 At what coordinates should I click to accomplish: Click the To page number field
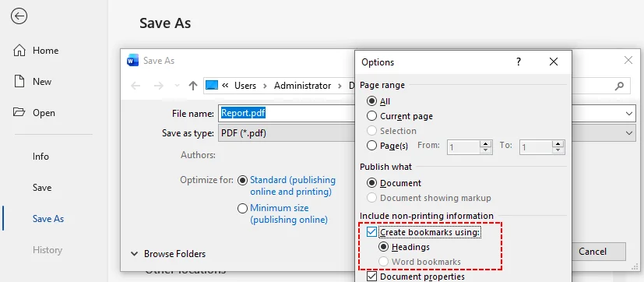pos(536,147)
